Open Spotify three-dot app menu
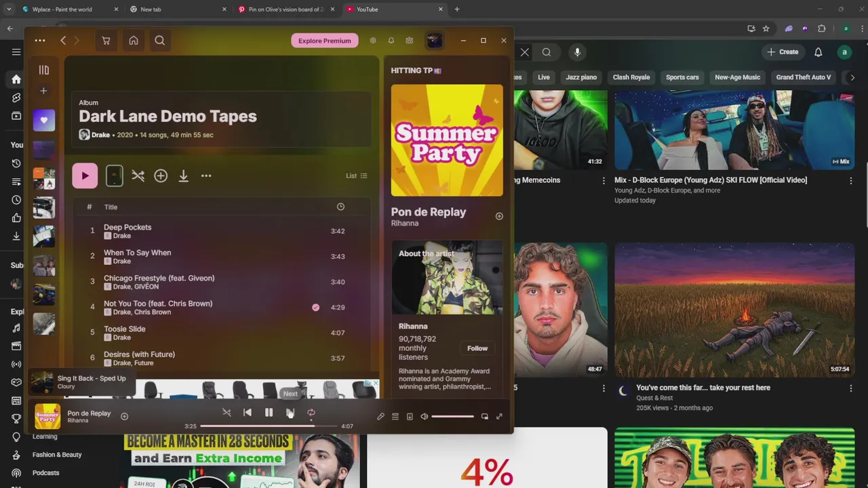868x488 pixels. pyautogui.click(x=40, y=41)
